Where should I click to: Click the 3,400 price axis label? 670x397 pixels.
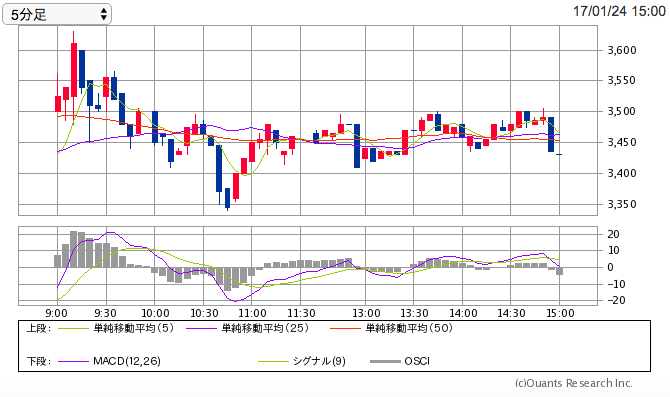pos(622,174)
